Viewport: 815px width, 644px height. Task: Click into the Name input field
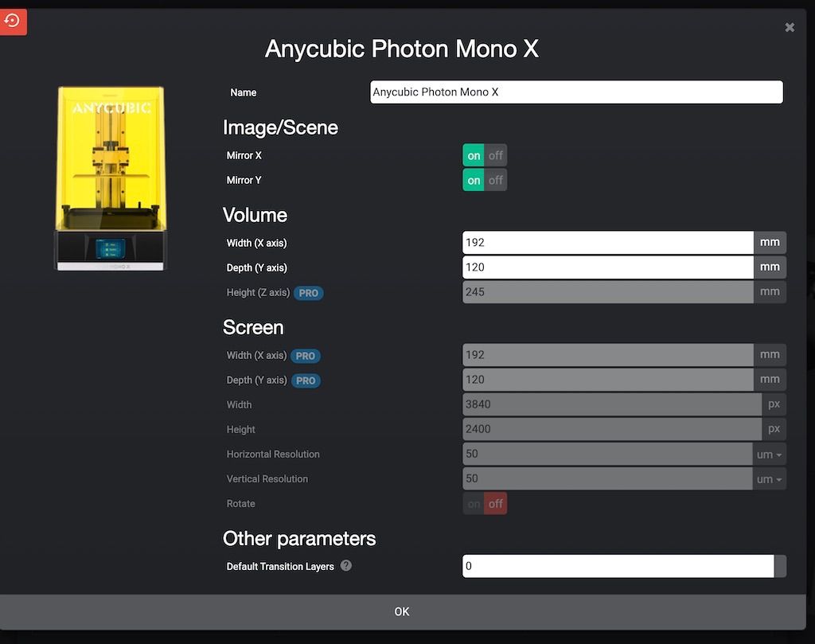(576, 92)
